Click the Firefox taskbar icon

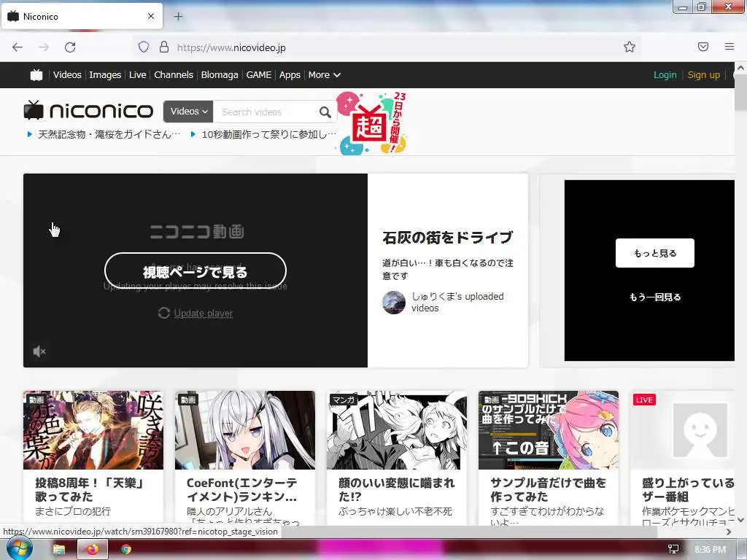(x=93, y=549)
